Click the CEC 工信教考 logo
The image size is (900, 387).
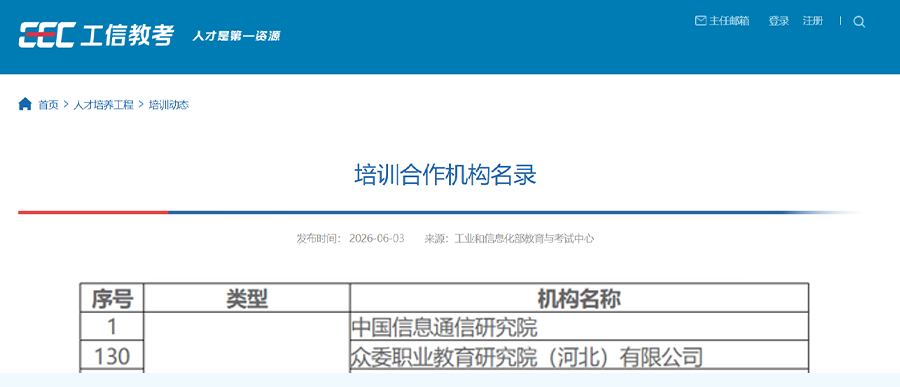pyautogui.click(x=96, y=36)
